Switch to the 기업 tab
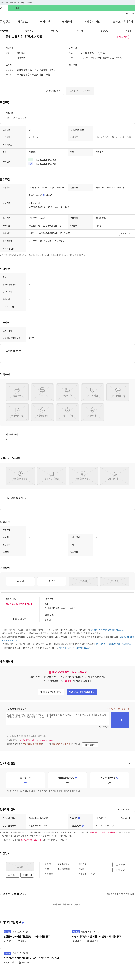This screenshot has width=135, height=980. 17,8
